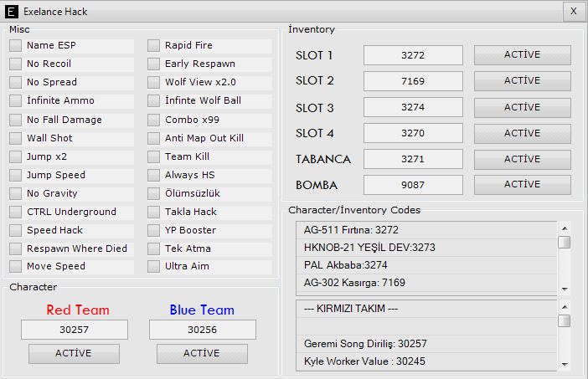
Task: Click inventory codes list scroll down arrow
Action: click(x=565, y=289)
